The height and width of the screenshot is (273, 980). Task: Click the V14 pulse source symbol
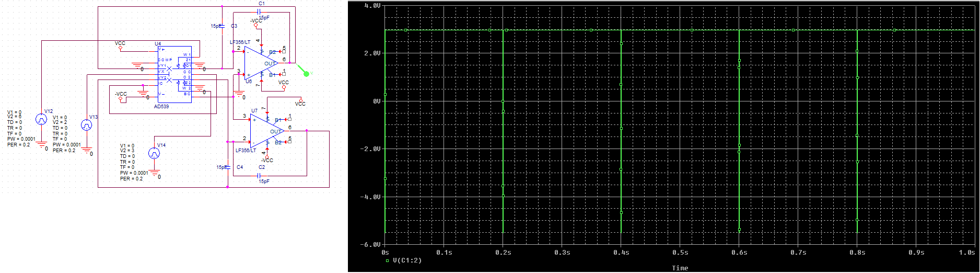pyautogui.click(x=154, y=153)
